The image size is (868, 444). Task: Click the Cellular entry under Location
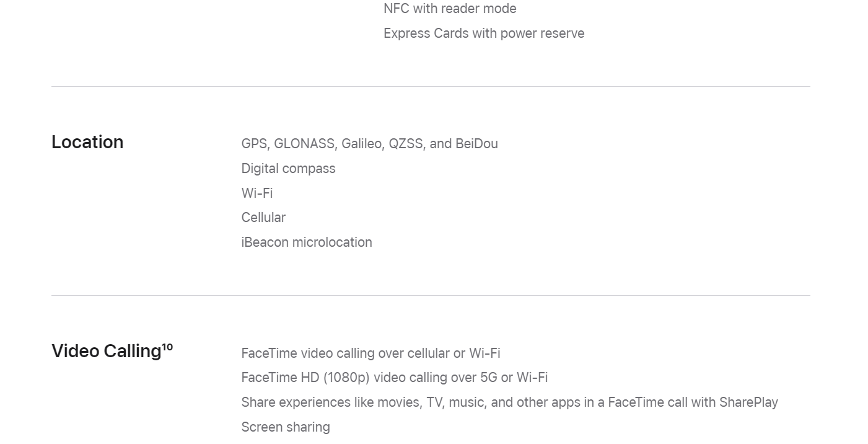pos(263,218)
